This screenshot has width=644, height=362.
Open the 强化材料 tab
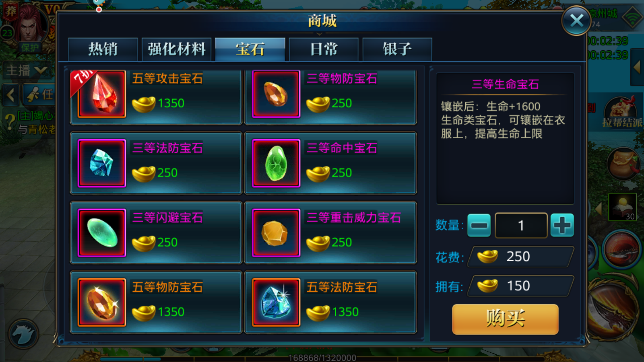[177, 49]
